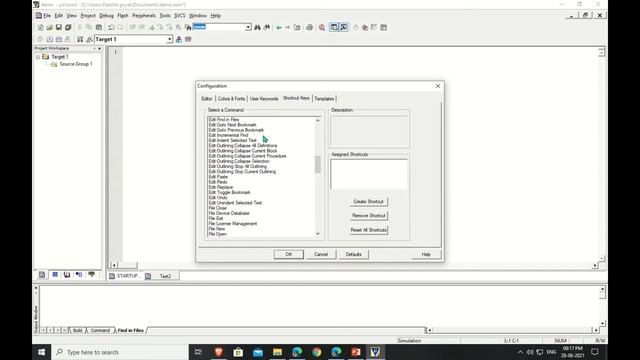This screenshot has height=360, width=640.
Task: Open PowerPoint from the taskbar
Action: coord(356,352)
